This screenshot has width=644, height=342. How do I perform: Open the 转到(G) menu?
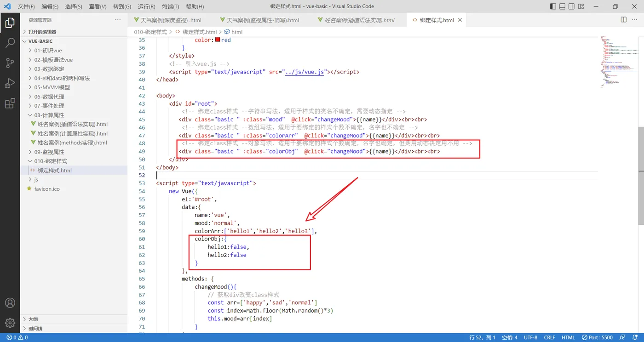122,6
